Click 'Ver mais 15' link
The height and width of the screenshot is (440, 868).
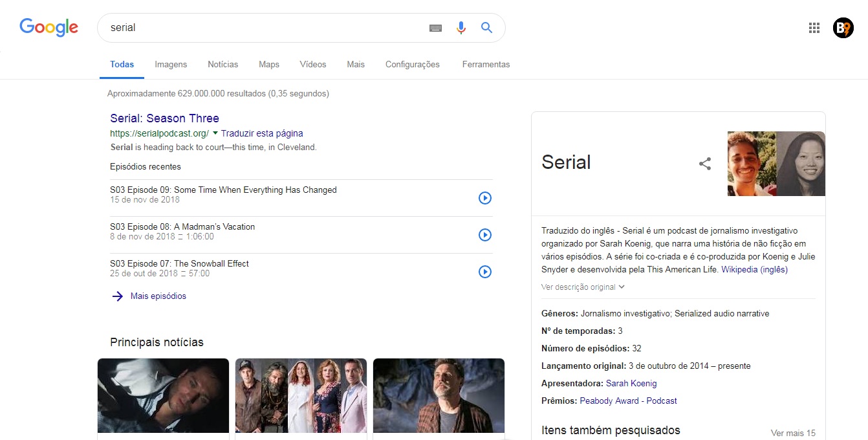pyautogui.click(x=793, y=433)
